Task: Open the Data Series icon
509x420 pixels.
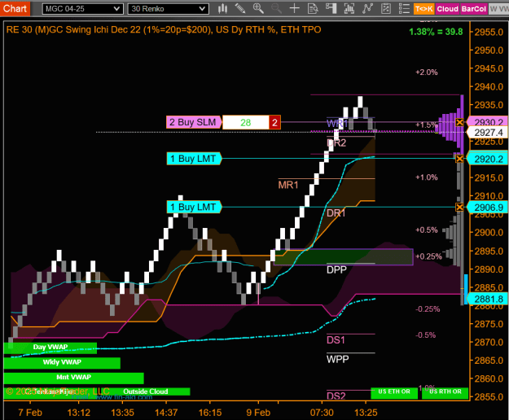Action: [349, 9]
